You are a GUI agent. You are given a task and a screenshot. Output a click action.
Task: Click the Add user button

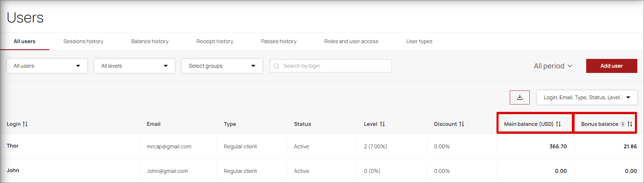coord(612,66)
